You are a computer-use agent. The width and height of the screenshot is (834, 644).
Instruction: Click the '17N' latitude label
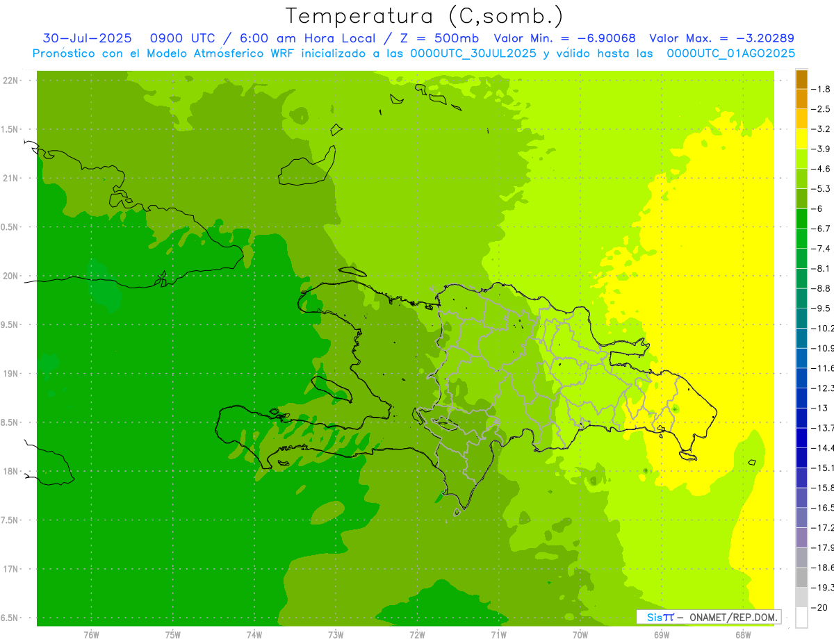10,569
